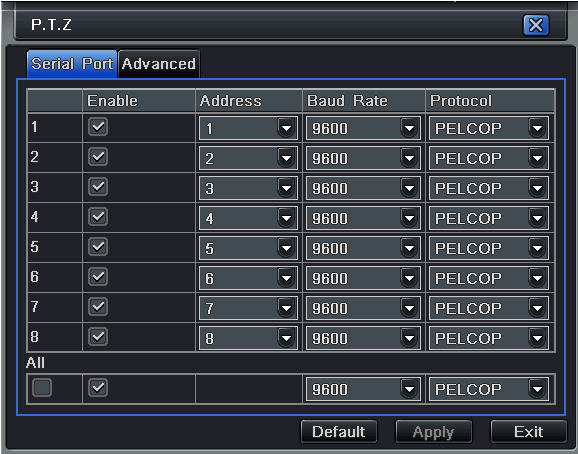Open Protocol dropdown for channel 5

coord(488,248)
